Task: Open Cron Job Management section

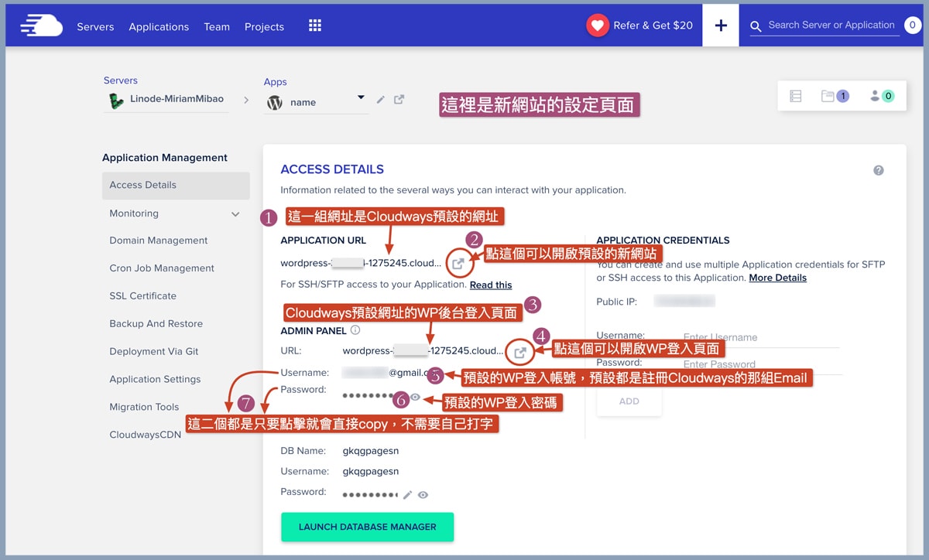Action: (x=162, y=268)
